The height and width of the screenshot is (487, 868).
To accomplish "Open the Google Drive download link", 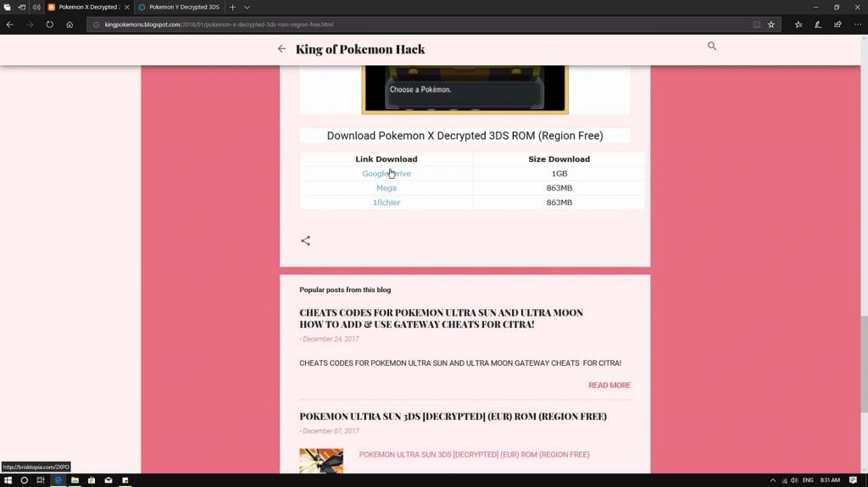I will pos(387,174).
